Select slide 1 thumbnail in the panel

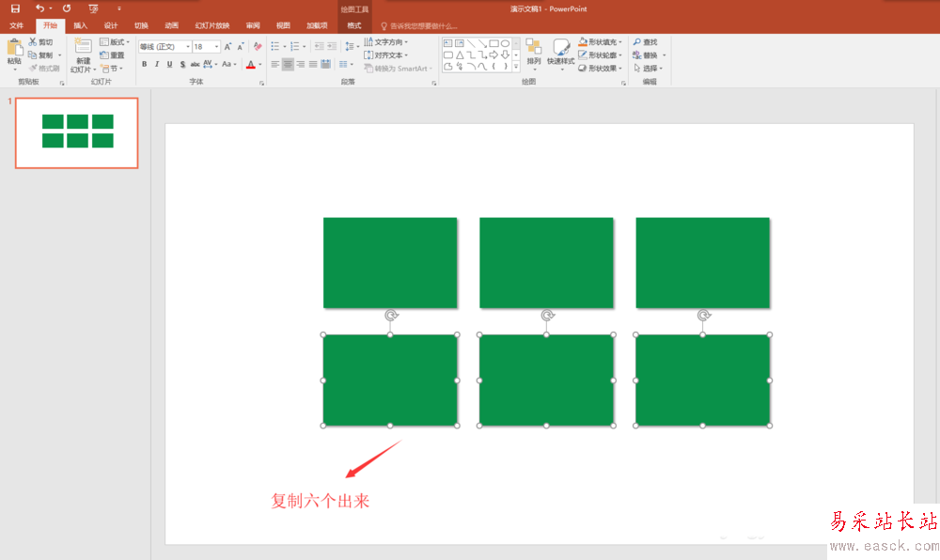[x=77, y=132]
